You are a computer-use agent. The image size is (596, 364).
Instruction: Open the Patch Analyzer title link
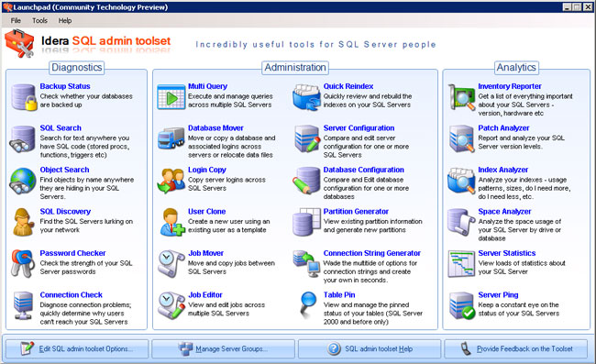pos(503,128)
